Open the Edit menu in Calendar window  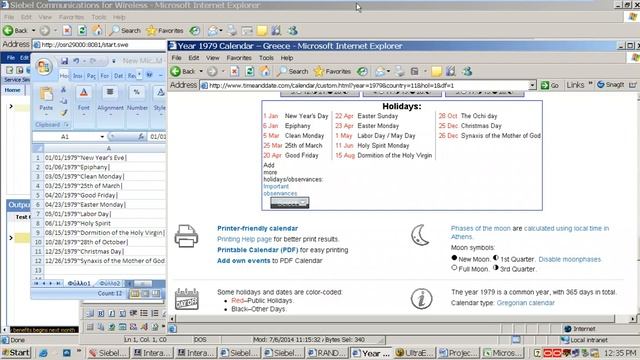[194, 58]
